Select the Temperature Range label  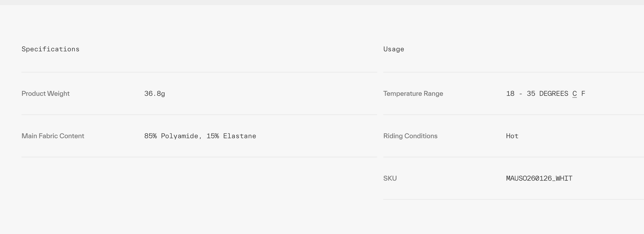point(413,94)
